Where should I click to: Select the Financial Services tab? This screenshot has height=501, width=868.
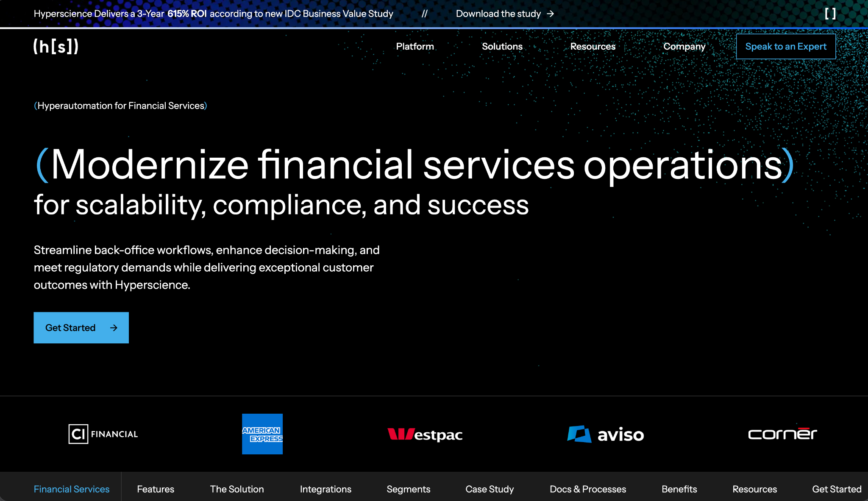(71, 489)
